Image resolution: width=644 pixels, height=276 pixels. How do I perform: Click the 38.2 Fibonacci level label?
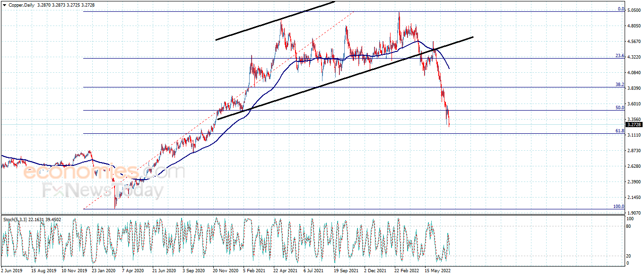[x=620, y=85]
